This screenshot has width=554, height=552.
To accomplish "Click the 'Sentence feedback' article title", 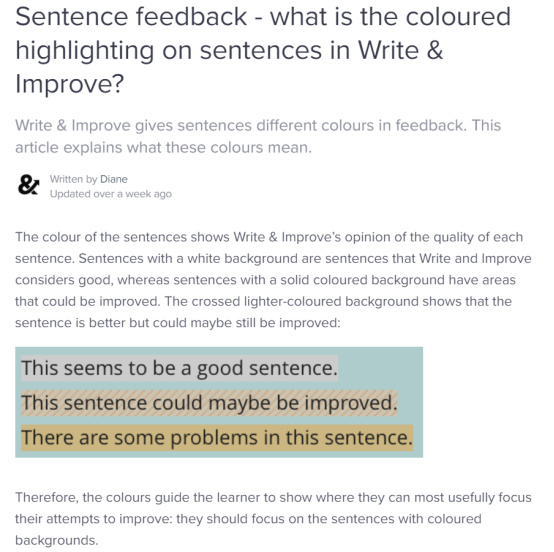I will (x=263, y=50).
